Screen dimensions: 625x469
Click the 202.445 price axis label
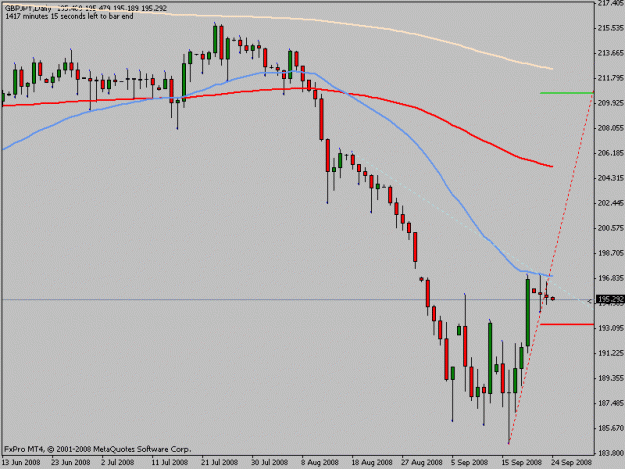(x=610, y=203)
